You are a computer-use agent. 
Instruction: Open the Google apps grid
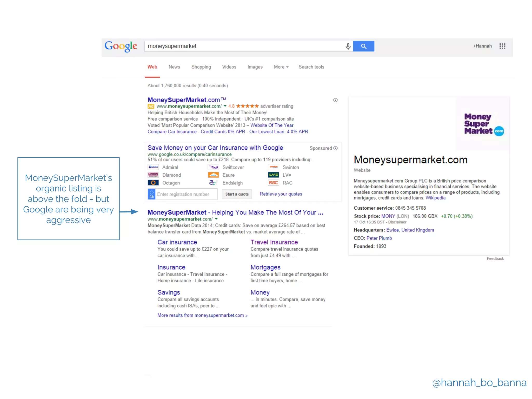tap(502, 46)
